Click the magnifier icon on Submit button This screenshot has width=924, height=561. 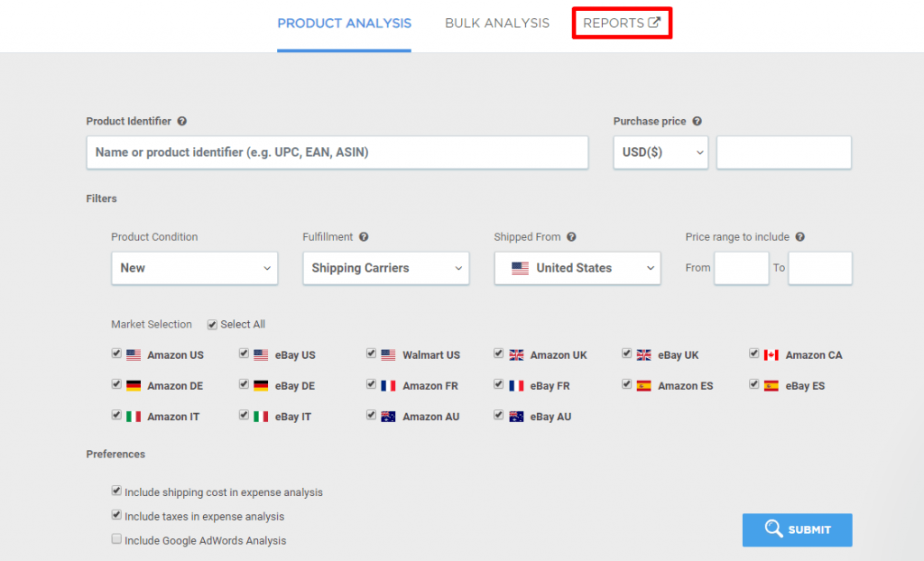point(773,528)
